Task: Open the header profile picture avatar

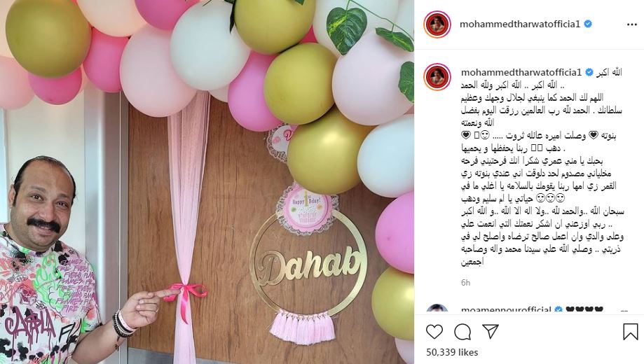Action: click(437, 24)
